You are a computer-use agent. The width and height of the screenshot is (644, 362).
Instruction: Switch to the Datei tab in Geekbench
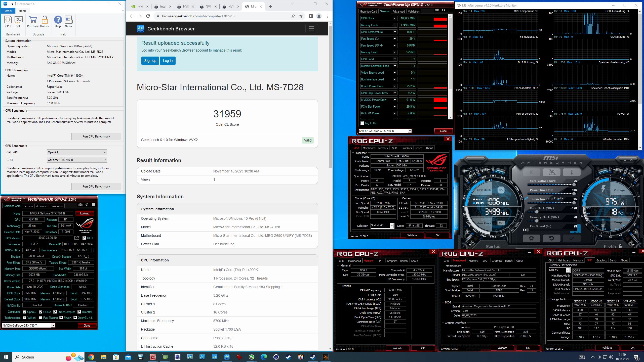coord(8,11)
